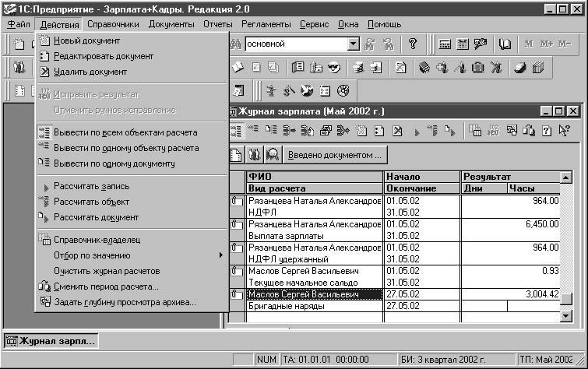Open the Окна menu
The height and width of the screenshot is (369, 588).
(348, 24)
